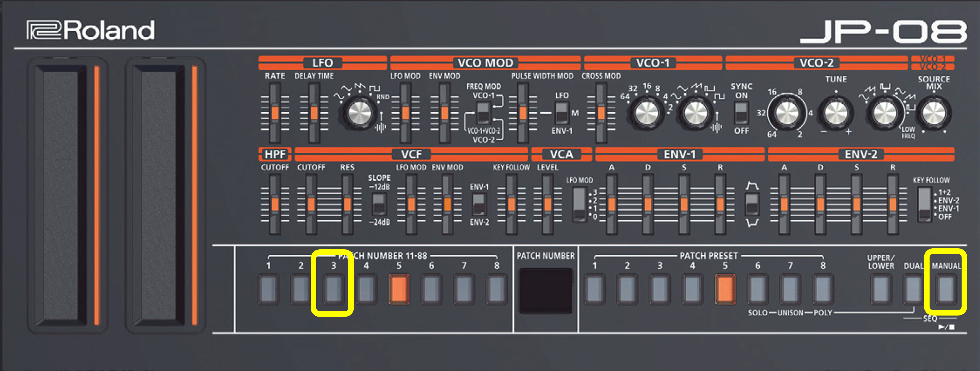
Task: Click the VCF KEY FOLLOW slider
Action: (511, 205)
